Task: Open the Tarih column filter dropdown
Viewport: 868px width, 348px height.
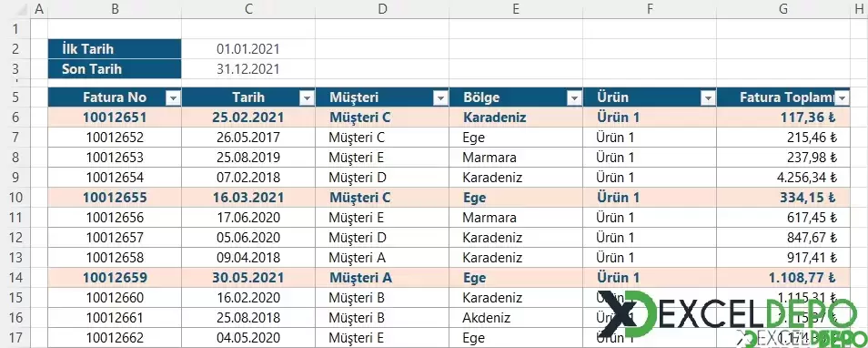Action: (x=307, y=98)
